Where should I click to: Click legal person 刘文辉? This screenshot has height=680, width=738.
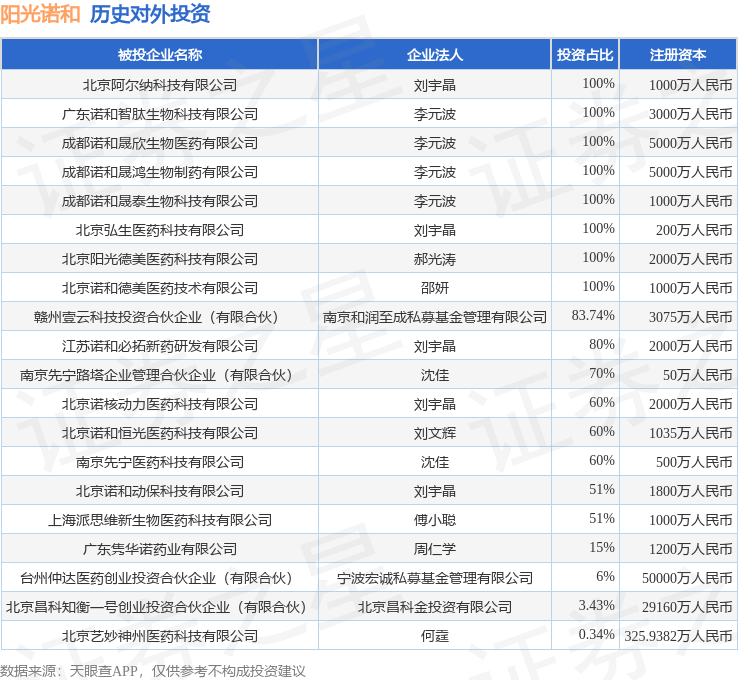point(434,433)
